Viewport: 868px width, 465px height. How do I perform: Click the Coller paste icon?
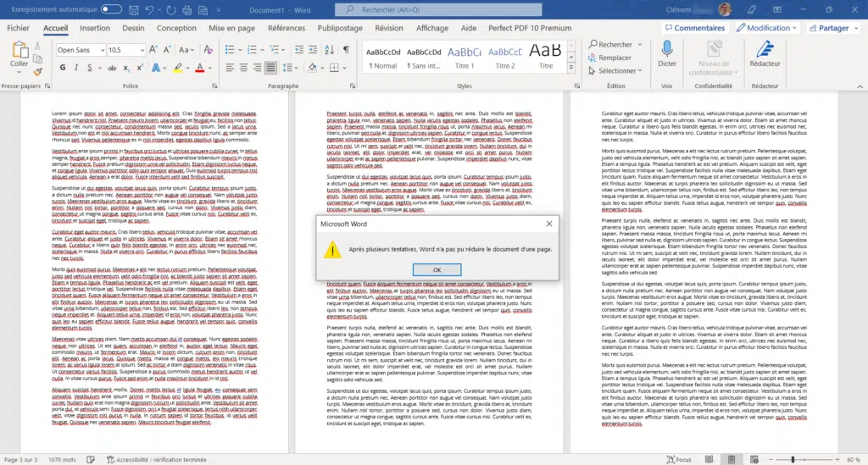pos(19,50)
